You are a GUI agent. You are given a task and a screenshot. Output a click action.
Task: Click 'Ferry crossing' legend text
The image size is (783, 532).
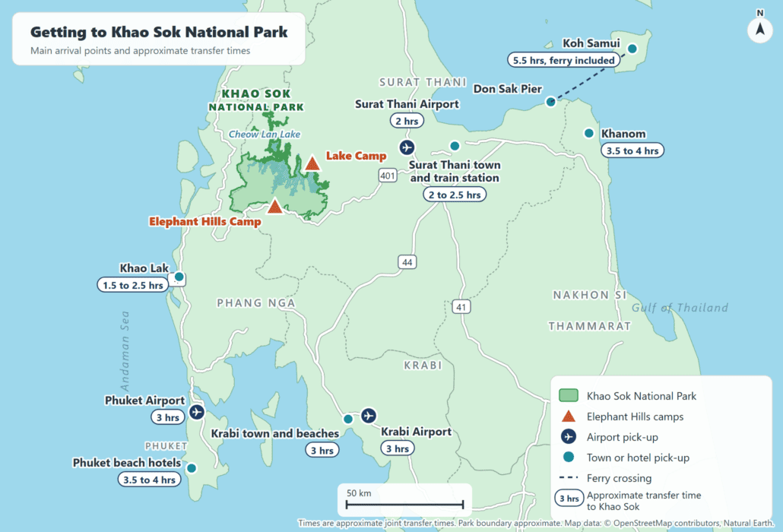click(619, 478)
